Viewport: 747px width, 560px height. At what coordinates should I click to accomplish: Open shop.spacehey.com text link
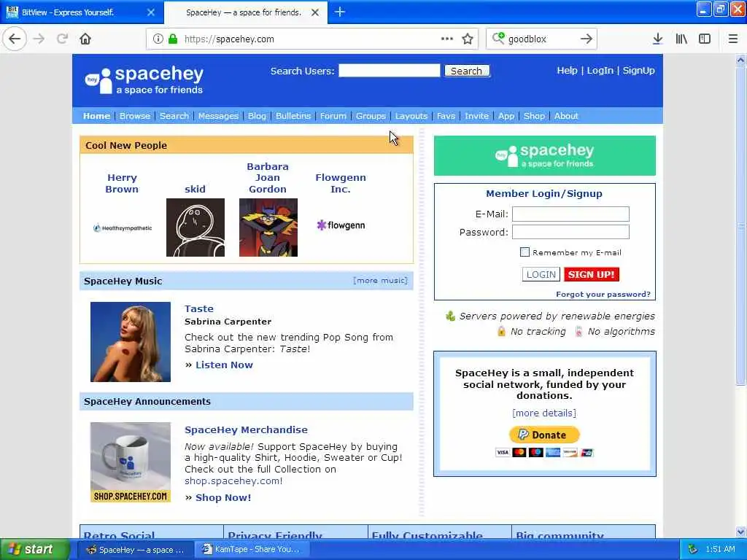coord(233,481)
